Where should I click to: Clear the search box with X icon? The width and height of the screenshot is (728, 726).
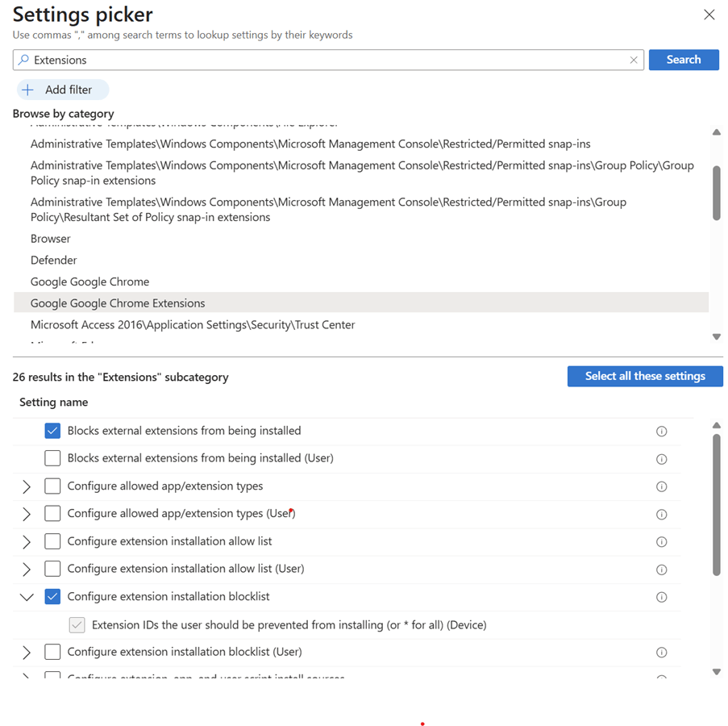tap(634, 60)
